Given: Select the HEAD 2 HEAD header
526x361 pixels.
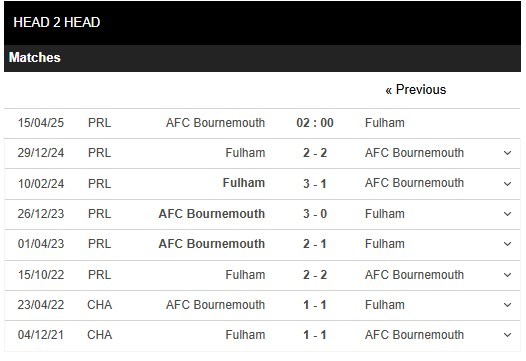Looking at the screenshot, I should pyautogui.click(x=57, y=22).
